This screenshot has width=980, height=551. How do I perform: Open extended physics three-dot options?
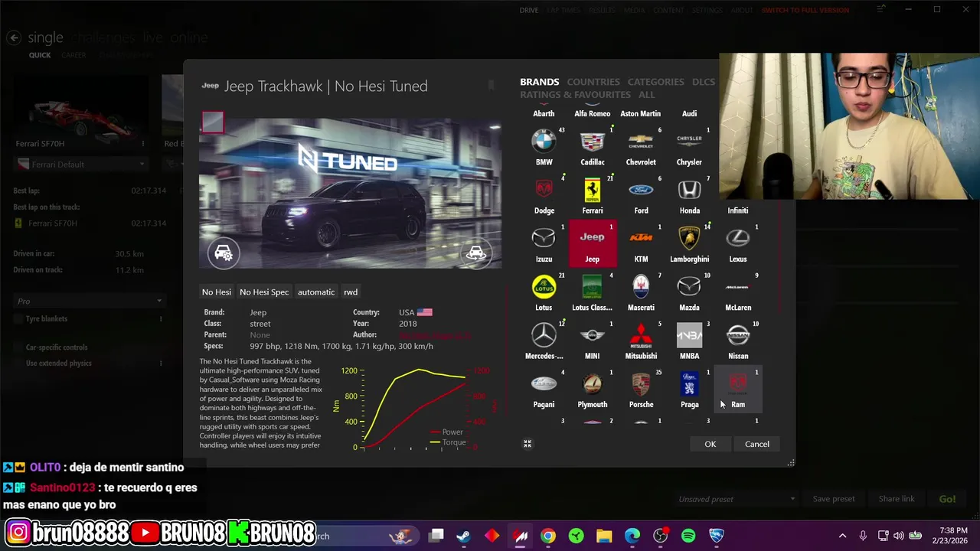(161, 364)
